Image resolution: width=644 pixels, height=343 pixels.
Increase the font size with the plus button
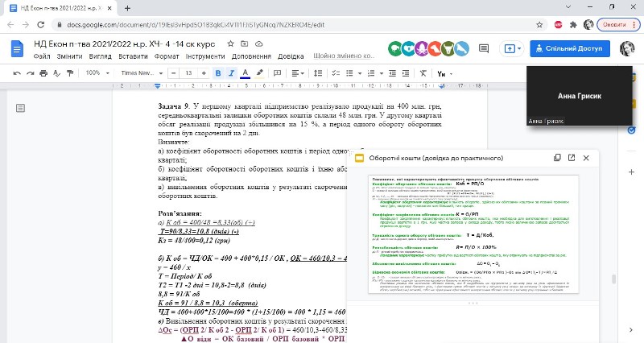204,73
